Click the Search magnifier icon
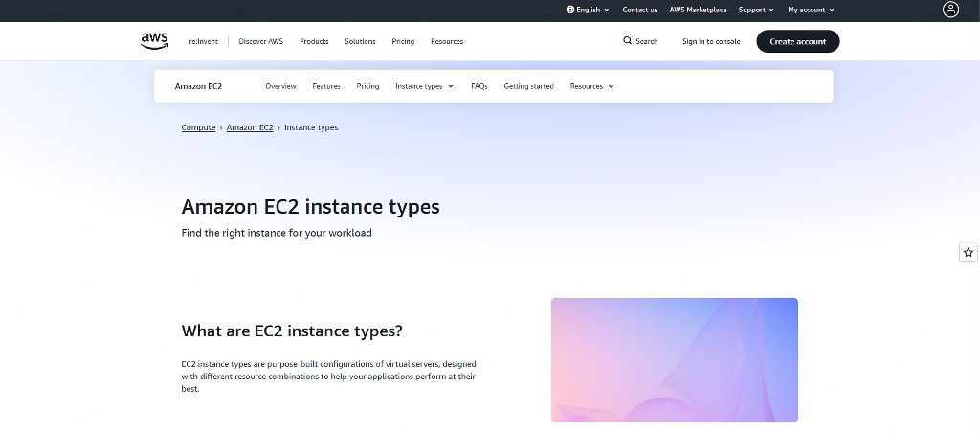The width and height of the screenshot is (980, 434). (x=627, y=40)
